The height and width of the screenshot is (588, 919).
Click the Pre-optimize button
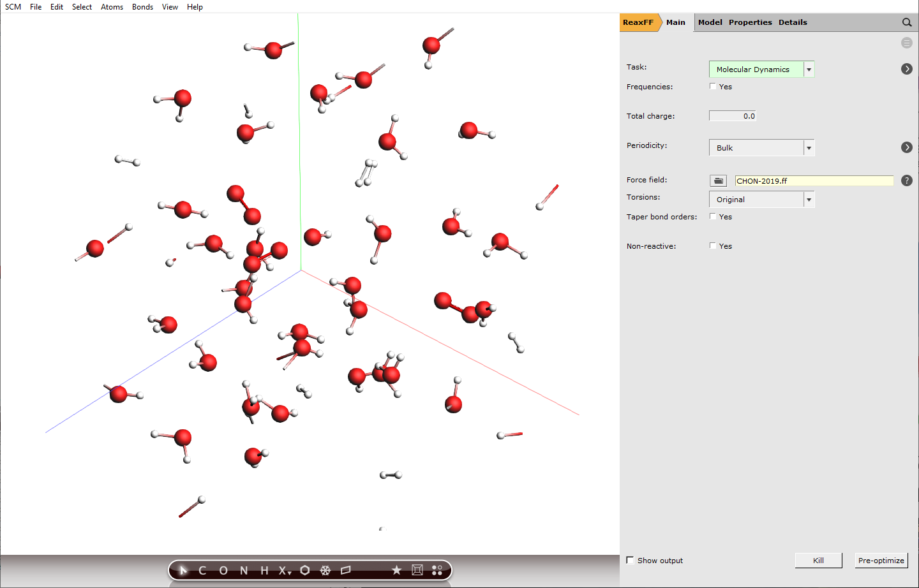click(881, 560)
